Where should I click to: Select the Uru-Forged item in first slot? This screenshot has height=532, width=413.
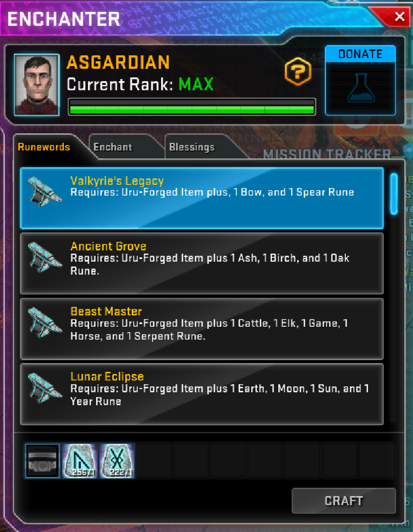click(42, 461)
